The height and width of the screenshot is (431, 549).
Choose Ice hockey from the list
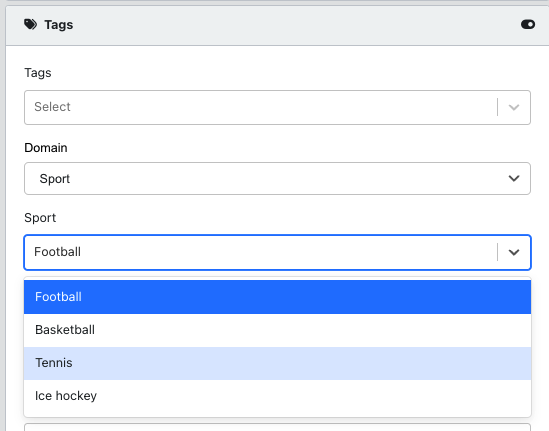(x=277, y=396)
